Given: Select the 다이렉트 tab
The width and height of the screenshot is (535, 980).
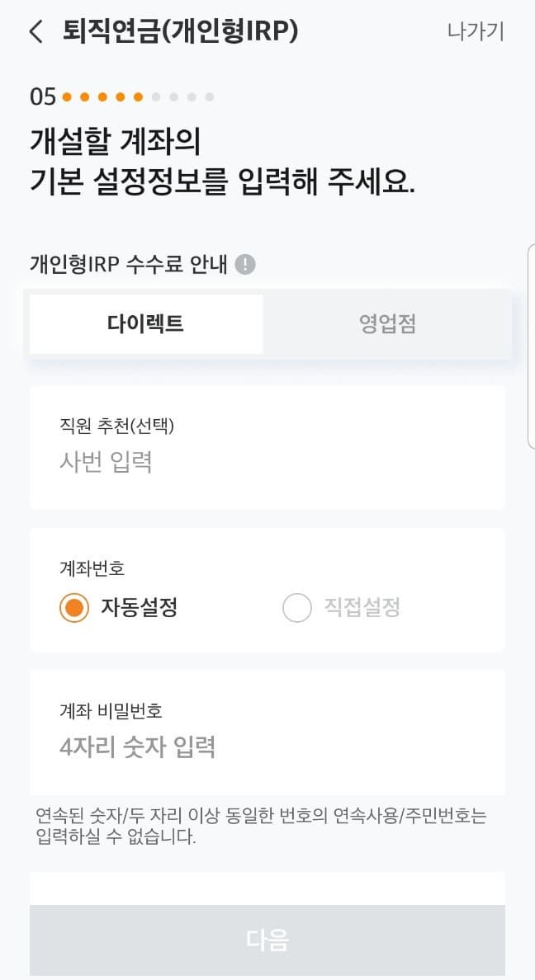Looking at the screenshot, I should coord(145,324).
